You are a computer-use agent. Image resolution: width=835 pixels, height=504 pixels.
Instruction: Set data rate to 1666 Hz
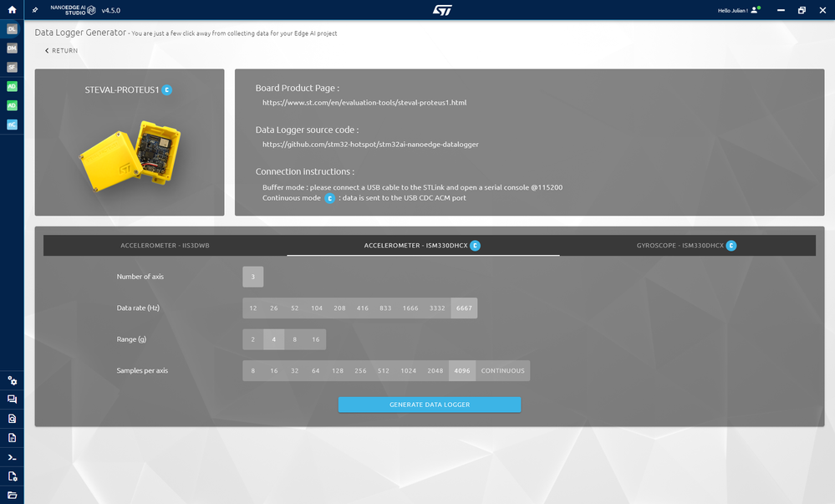click(x=410, y=308)
